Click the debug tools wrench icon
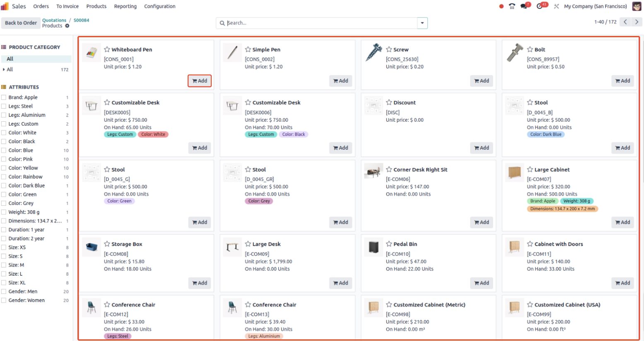This screenshot has width=644, height=341. click(x=556, y=6)
